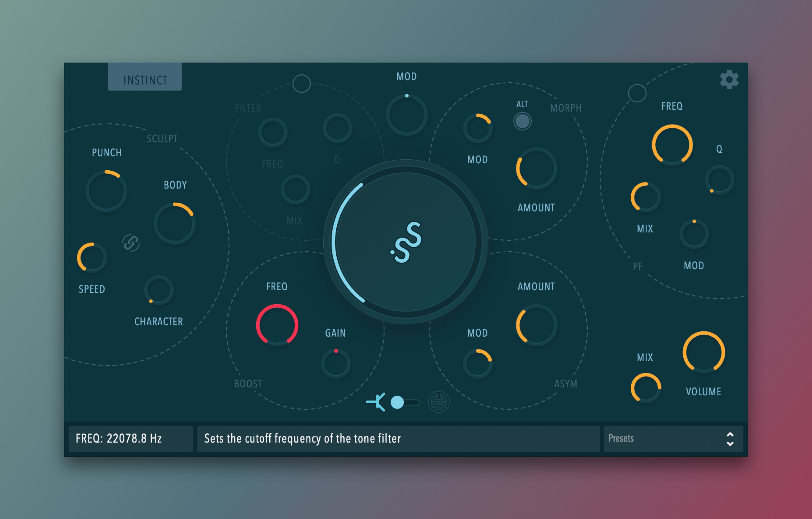Click the Presets up-down arrows
Image resolution: width=812 pixels, height=519 pixels.
tap(730, 439)
